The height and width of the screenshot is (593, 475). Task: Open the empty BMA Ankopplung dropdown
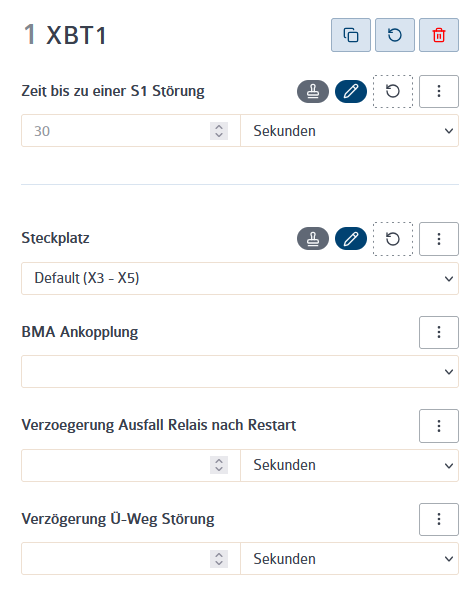click(240, 371)
